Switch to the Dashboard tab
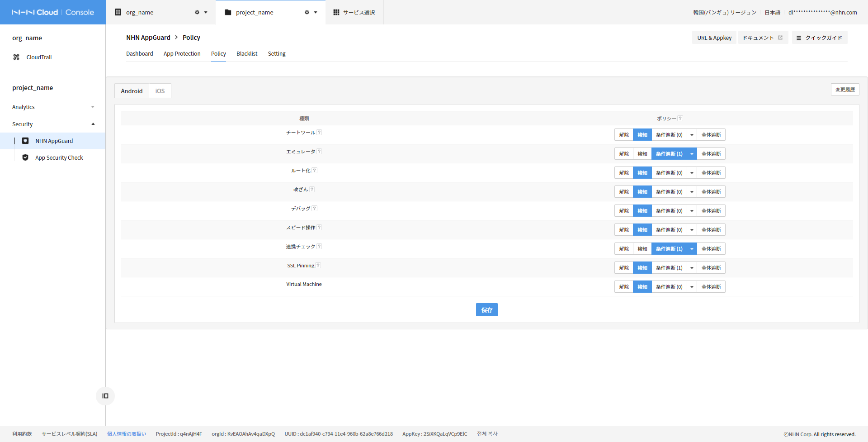The image size is (868, 442). point(139,53)
